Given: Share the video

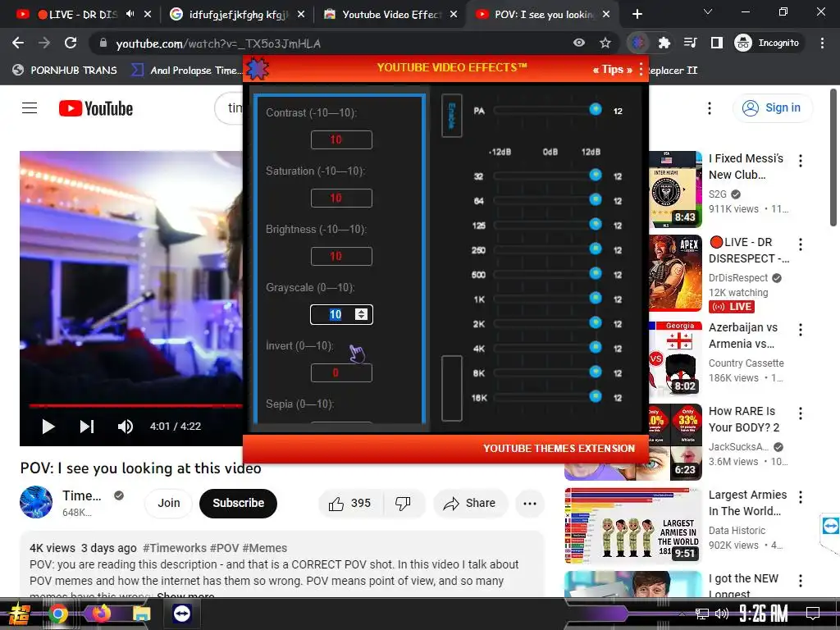Looking at the screenshot, I should [x=470, y=503].
